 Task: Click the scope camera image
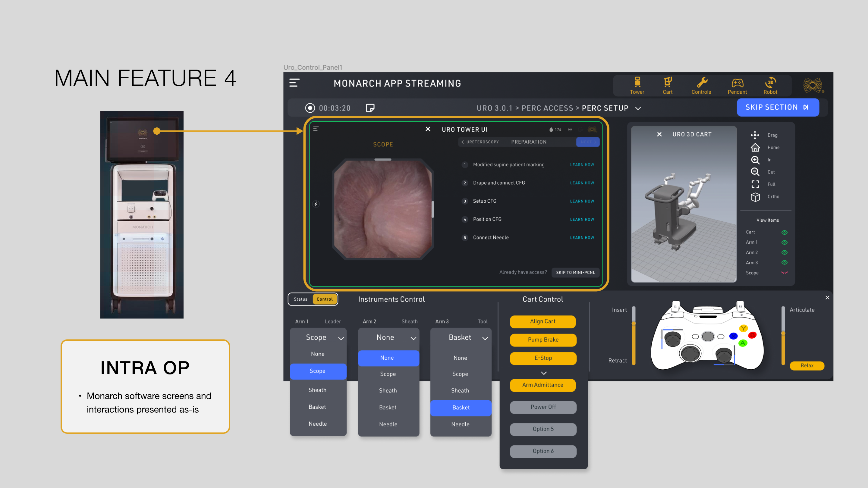383,209
